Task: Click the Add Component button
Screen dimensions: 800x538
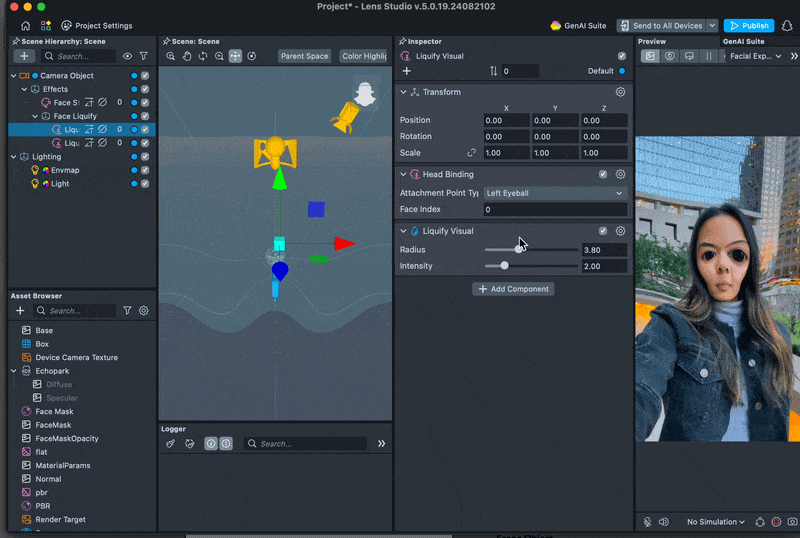Action: [513, 289]
